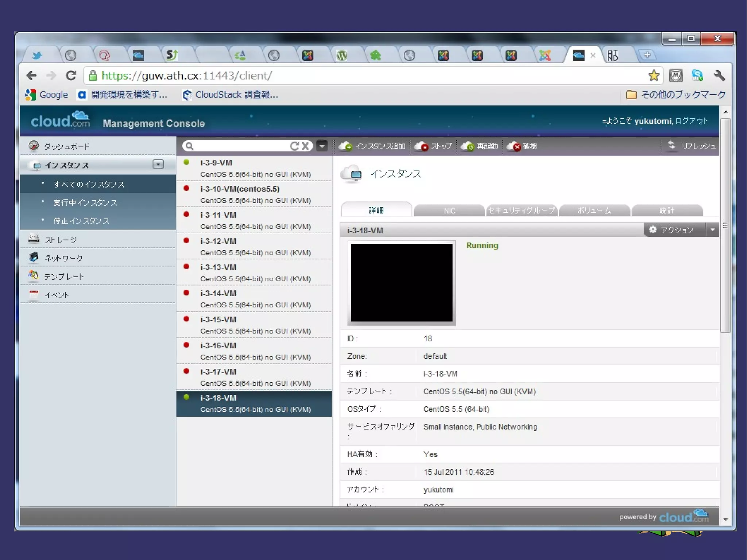The image size is (747, 560).
Task: Click リフレッシュ to refresh the list
Action: (x=692, y=146)
